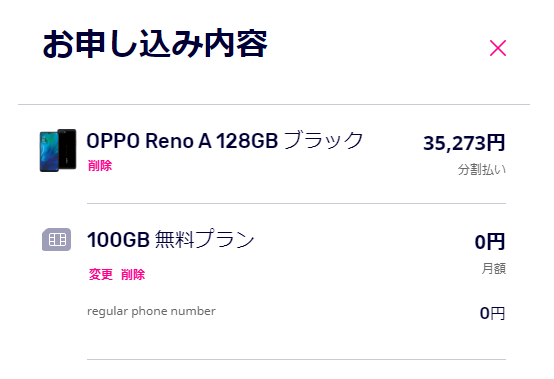Image resolution: width=554 pixels, height=379 pixels.
Task: Select the bold 0円 monthly plan price
Action: 490,242
